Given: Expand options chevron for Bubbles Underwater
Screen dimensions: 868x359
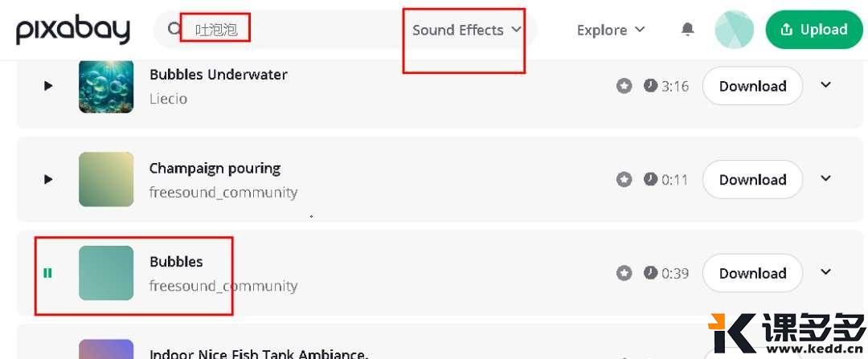Looking at the screenshot, I should tap(825, 85).
